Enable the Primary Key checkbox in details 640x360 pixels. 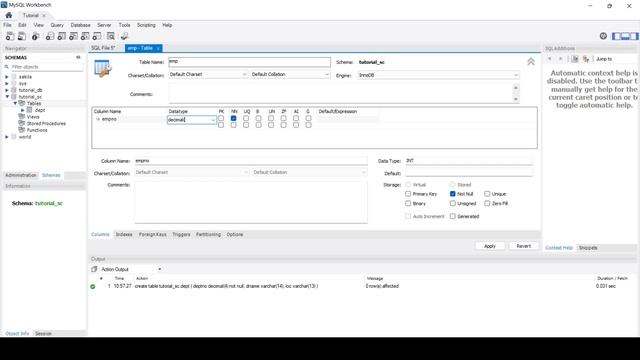pyautogui.click(x=408, y=194)
